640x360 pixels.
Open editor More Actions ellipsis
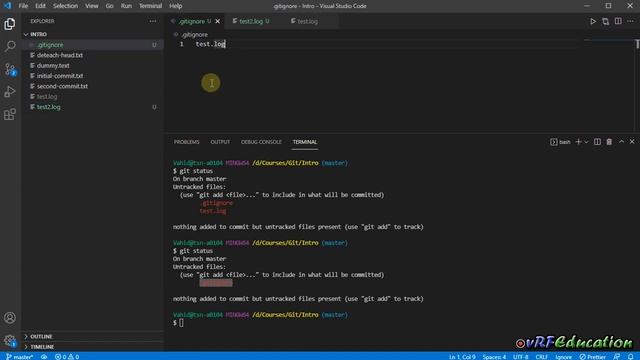coord(630,21)
